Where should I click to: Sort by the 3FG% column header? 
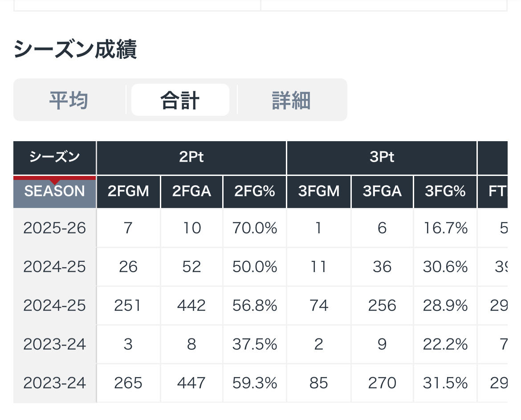pyautogui.click(x=445, y=192)
